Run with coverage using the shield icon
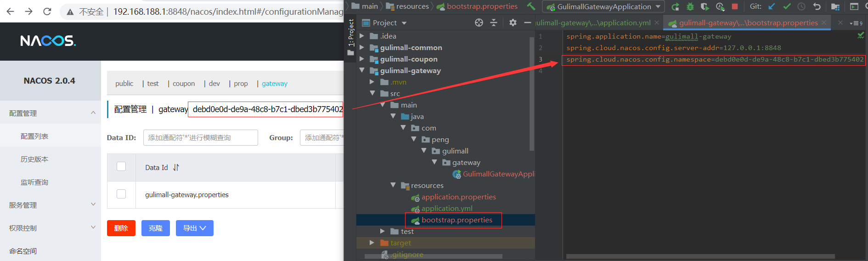 pyautogui.click(x=705, y=6)
